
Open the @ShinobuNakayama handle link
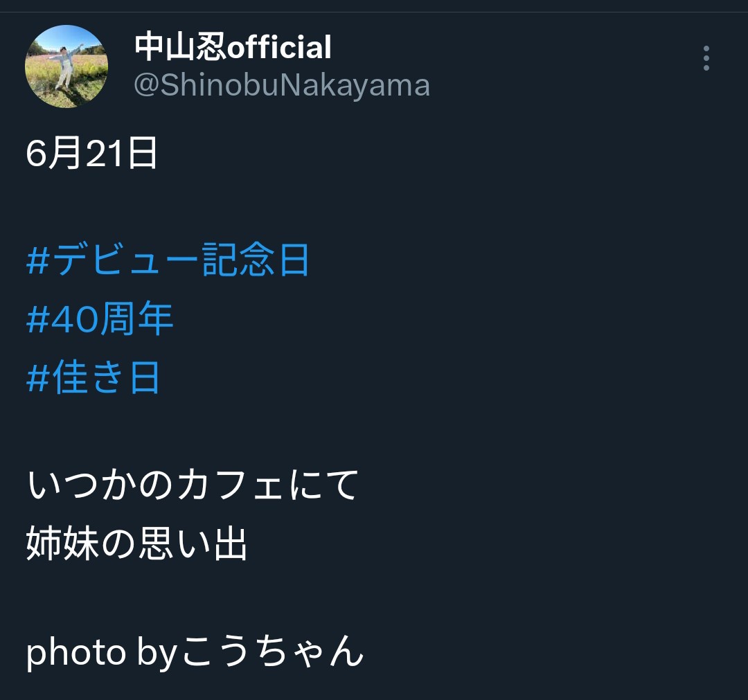pos(282,85)
